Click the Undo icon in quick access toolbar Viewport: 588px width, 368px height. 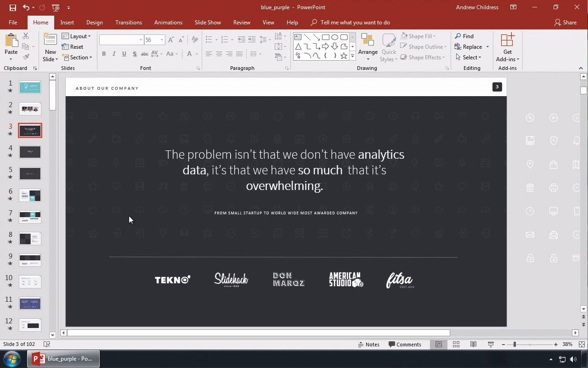[26, 7]
